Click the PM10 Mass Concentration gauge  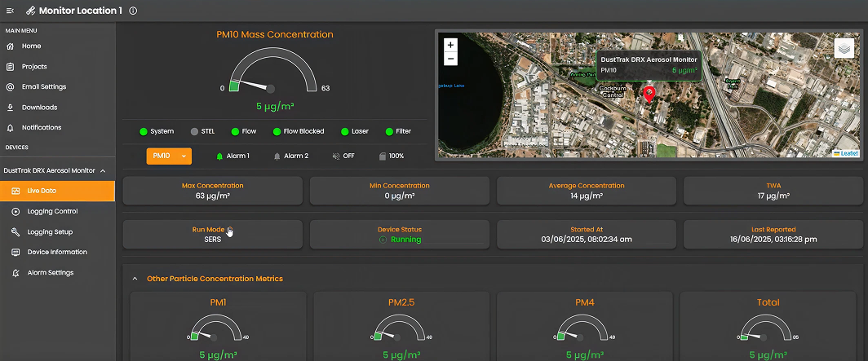point(271,73)
